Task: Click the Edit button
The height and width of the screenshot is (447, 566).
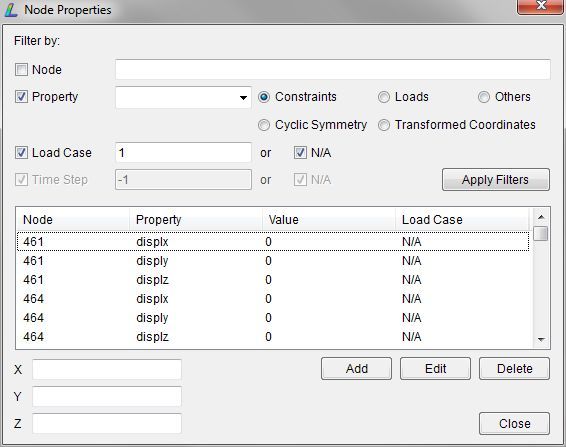Action: (435, 369)
